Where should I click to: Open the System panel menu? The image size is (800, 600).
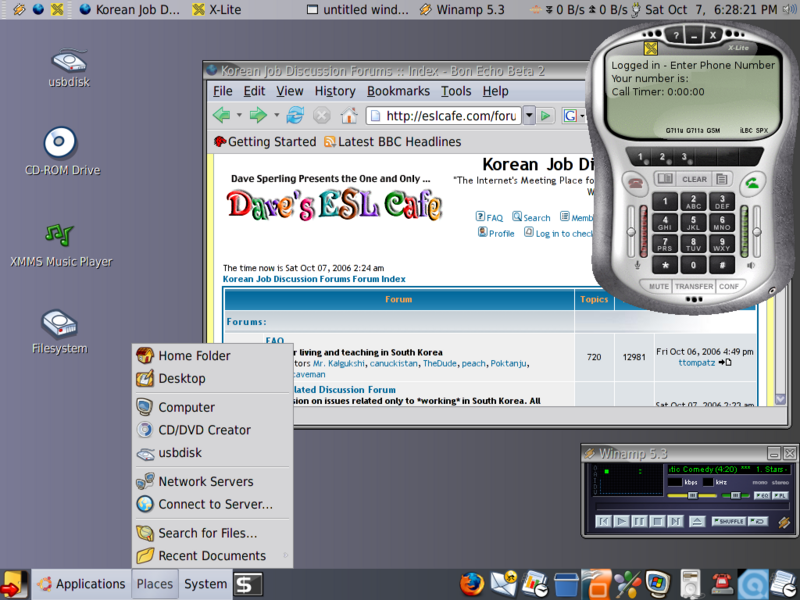(206, 584)
